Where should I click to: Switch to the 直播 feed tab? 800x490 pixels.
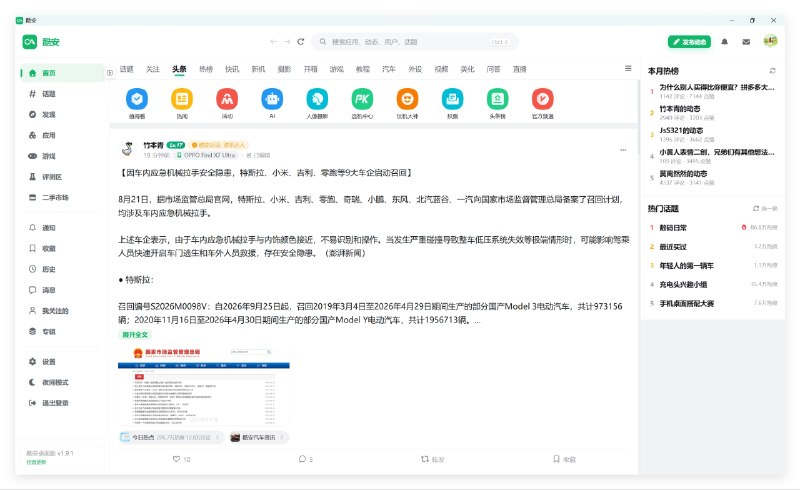coord(519,69)
